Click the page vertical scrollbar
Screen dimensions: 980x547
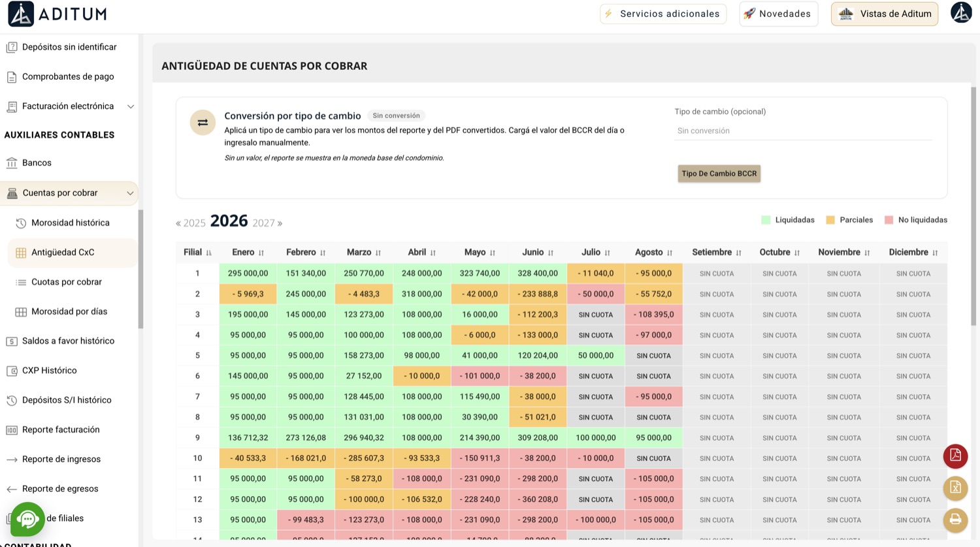(x=973, y=206)
